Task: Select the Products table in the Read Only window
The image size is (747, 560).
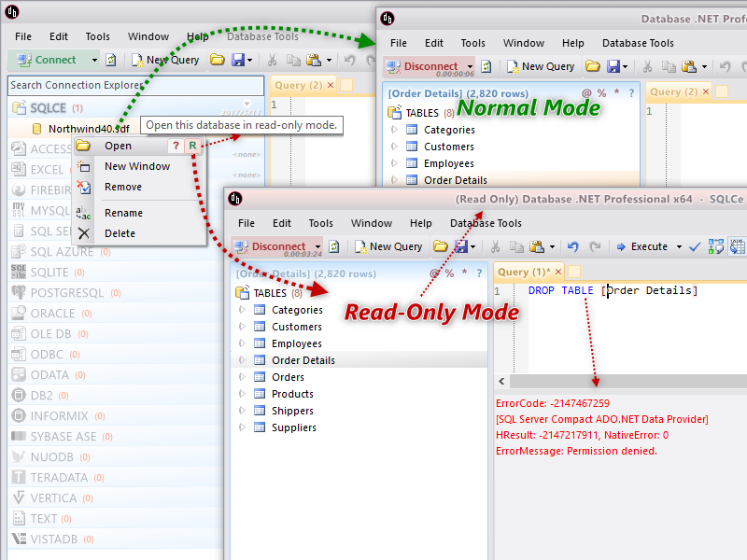Action: (x=292, y=394)
